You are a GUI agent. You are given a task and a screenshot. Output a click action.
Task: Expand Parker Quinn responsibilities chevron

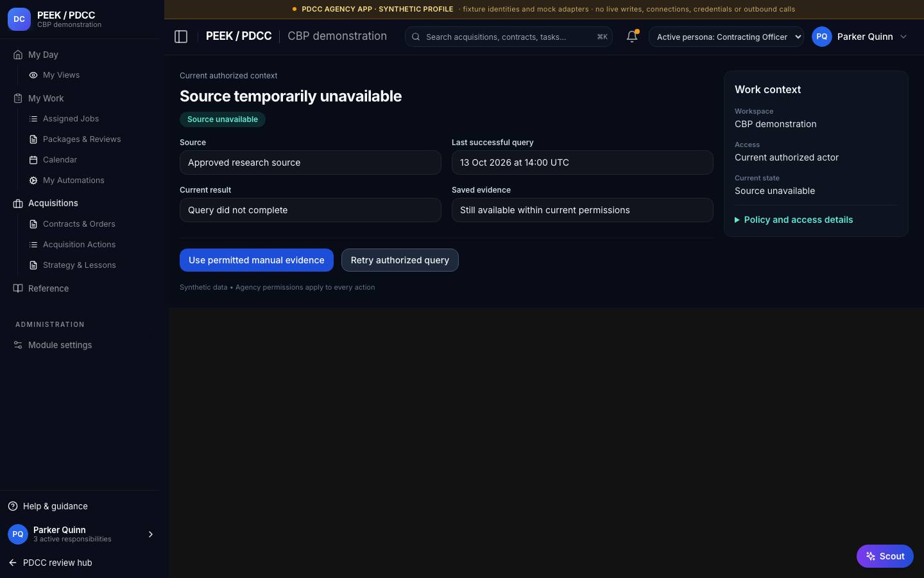pos(151,534)
